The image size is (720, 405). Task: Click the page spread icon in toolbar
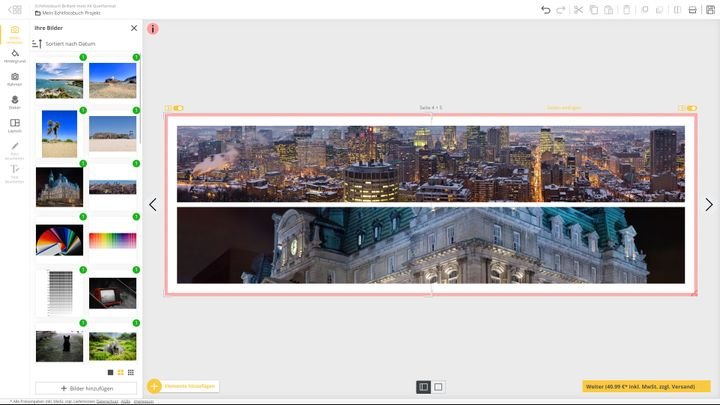pyautogui.click(x=677, y=10)
